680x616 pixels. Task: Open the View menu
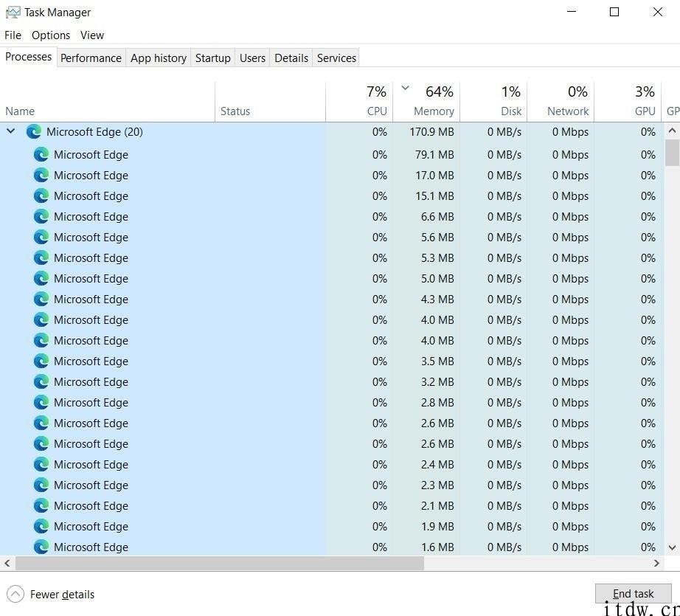click(x=92, y=35)
